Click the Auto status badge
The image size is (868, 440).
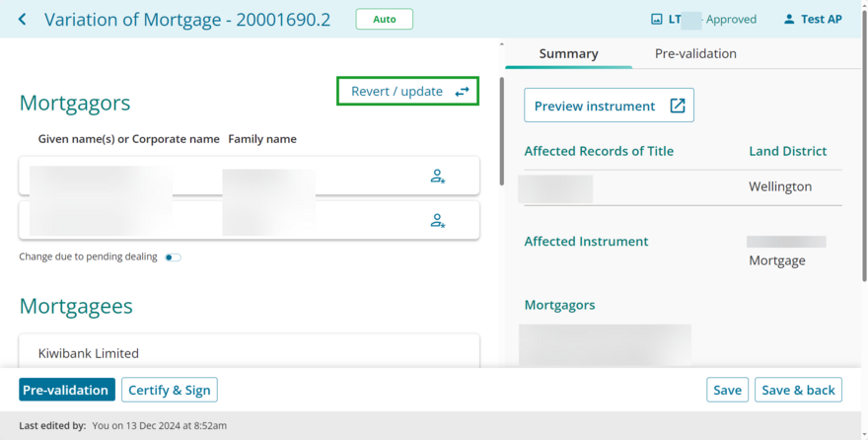click(384, 20)
